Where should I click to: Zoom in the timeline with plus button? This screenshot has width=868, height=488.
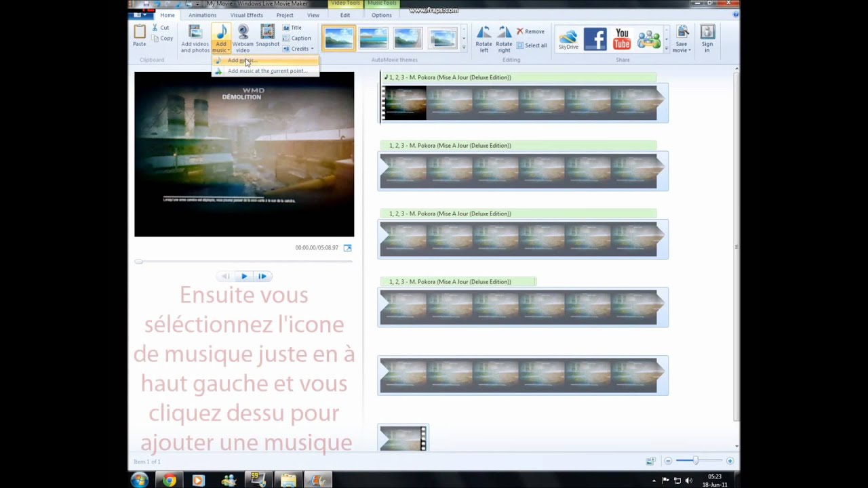[x=730, y=461]
